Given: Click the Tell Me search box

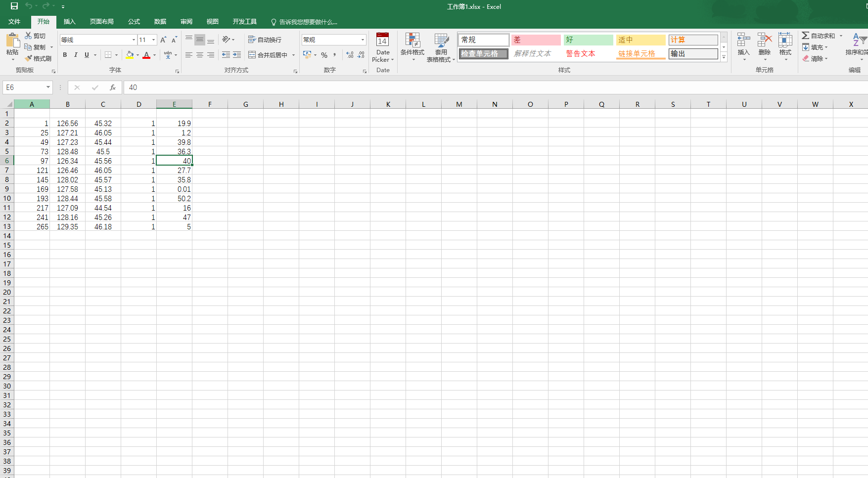Looking at the screenshot, I should tap(304, 22).
